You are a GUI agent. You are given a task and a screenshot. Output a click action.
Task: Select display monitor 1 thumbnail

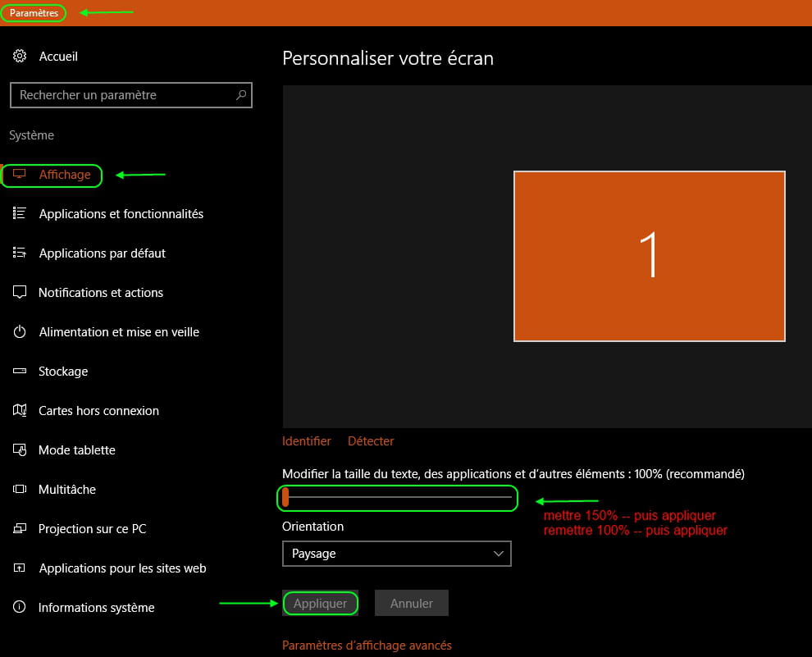[x=649, y=256]
